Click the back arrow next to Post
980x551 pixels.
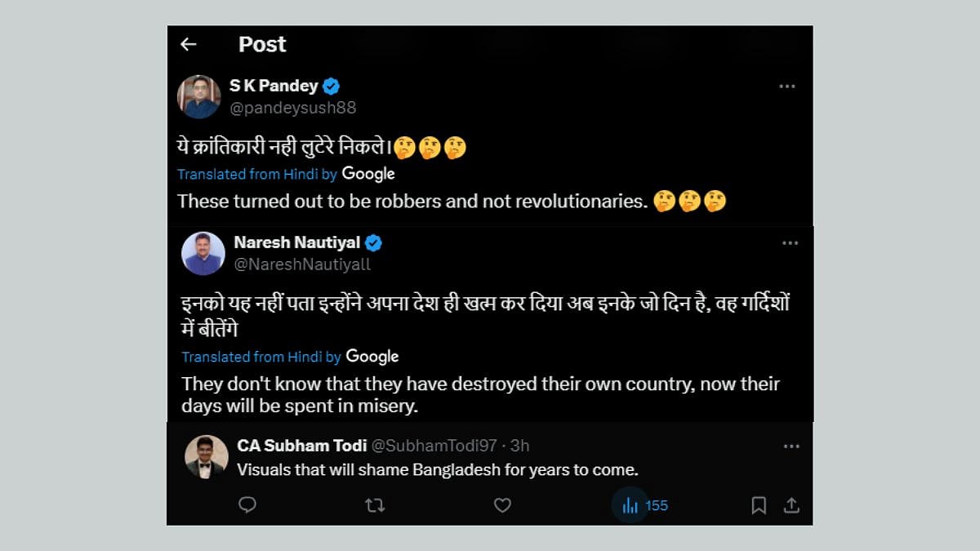tap(189, 44)
